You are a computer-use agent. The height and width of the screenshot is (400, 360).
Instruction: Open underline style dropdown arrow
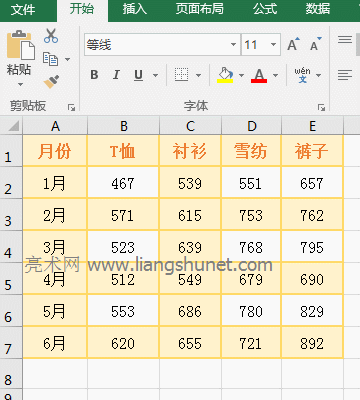(x=155, y=75)
